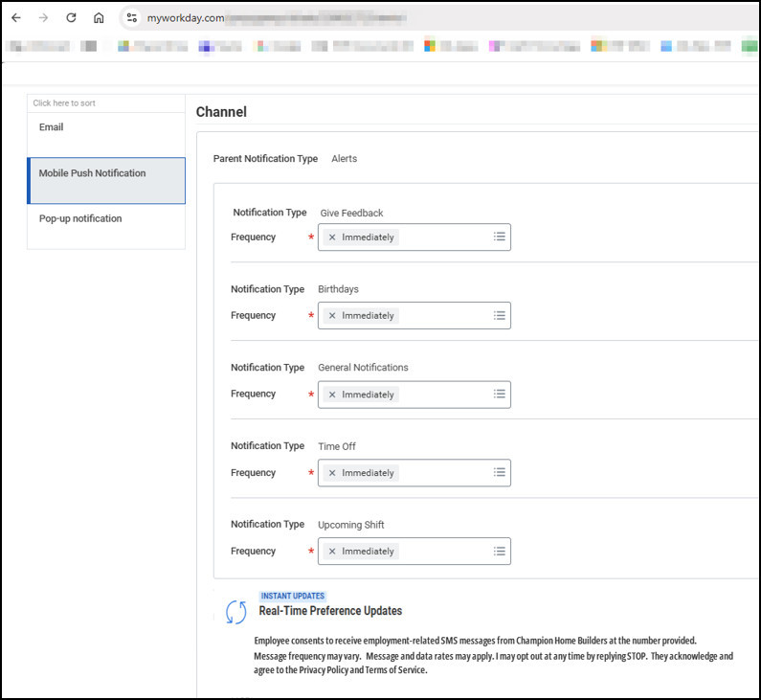This screenshot has height=700, width=761.
Task: Open prompt list icon for Birthdays frequency
Action: point(500,316)
